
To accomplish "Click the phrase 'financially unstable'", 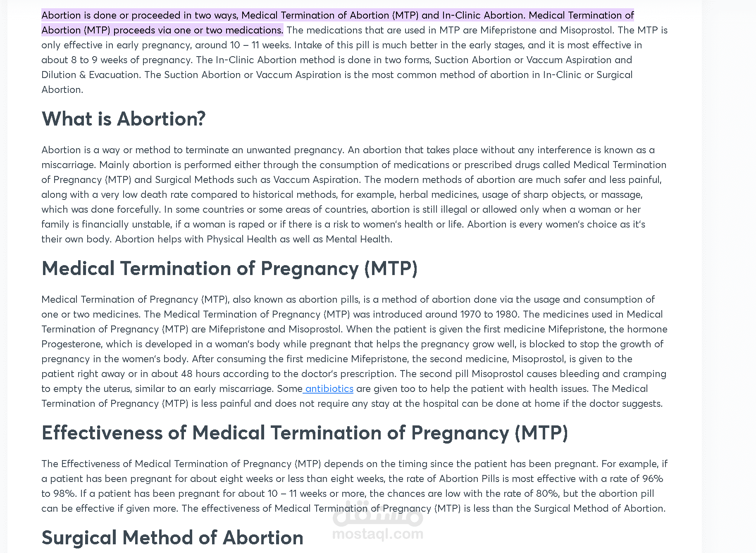I will pyautogui.click(x=126, y=224).
